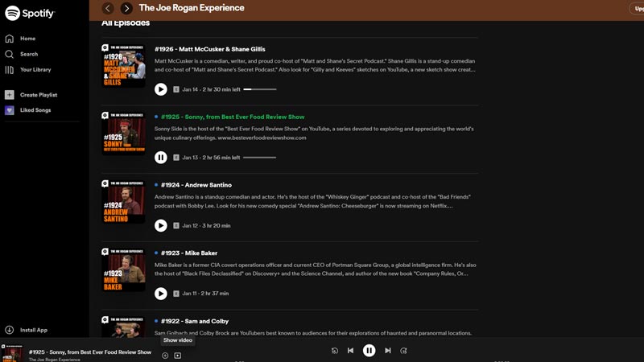Skip to next track in player bar

click(x=388, y=351)
